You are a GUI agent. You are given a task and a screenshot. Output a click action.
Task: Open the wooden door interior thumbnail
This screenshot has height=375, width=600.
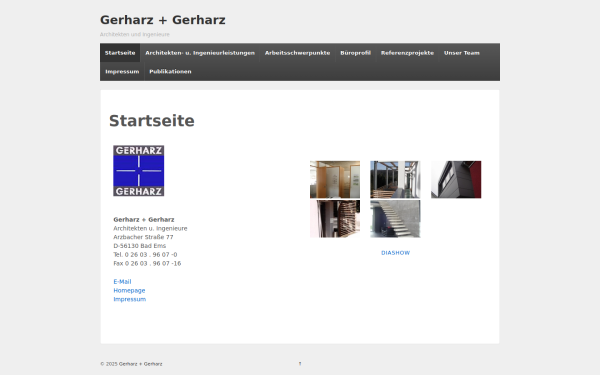point(335,179)
